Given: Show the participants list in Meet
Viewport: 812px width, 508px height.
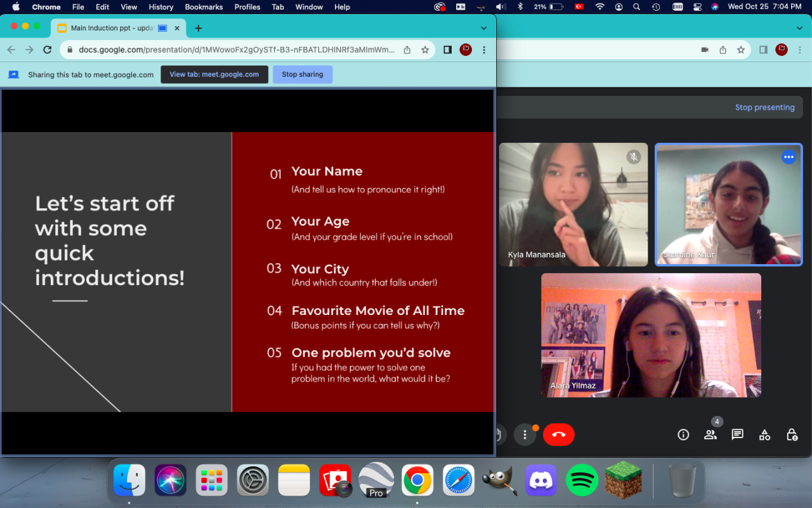Looking at the screenshot, I should pos(710,435).
